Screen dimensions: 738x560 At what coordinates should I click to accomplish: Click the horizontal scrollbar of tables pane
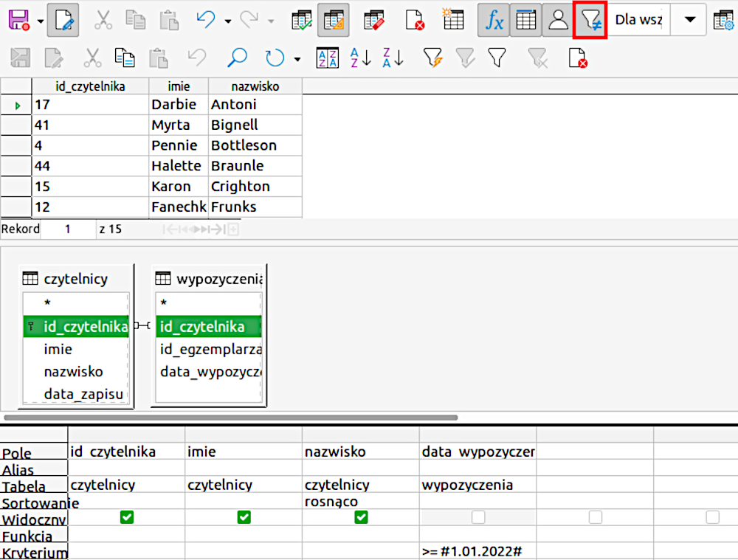pos(229,417)
